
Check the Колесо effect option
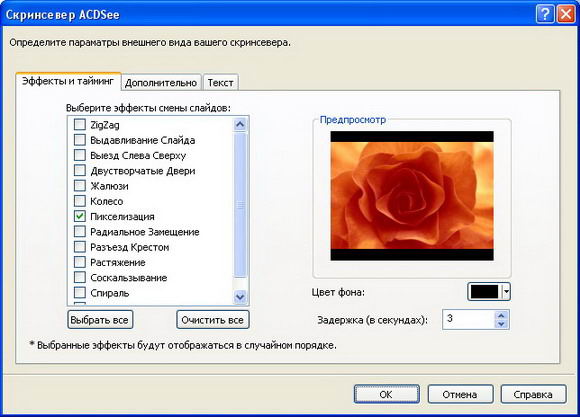click(x=80, y=201)
